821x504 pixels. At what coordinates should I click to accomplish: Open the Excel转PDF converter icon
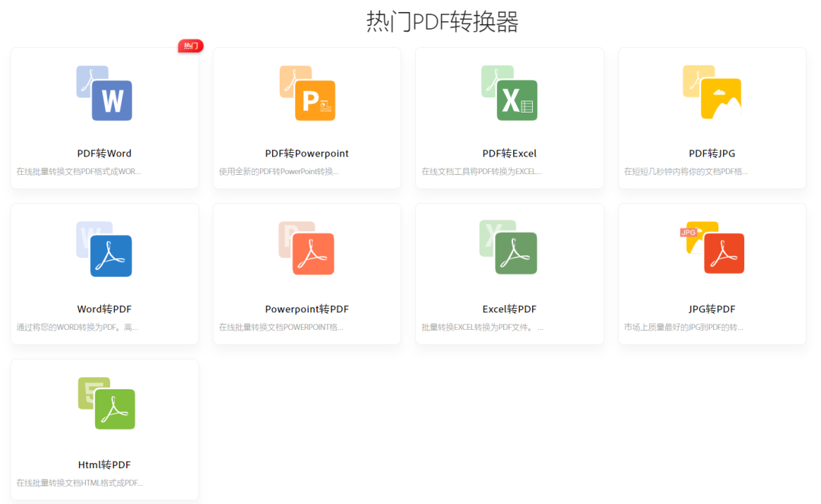click(509, 247)
